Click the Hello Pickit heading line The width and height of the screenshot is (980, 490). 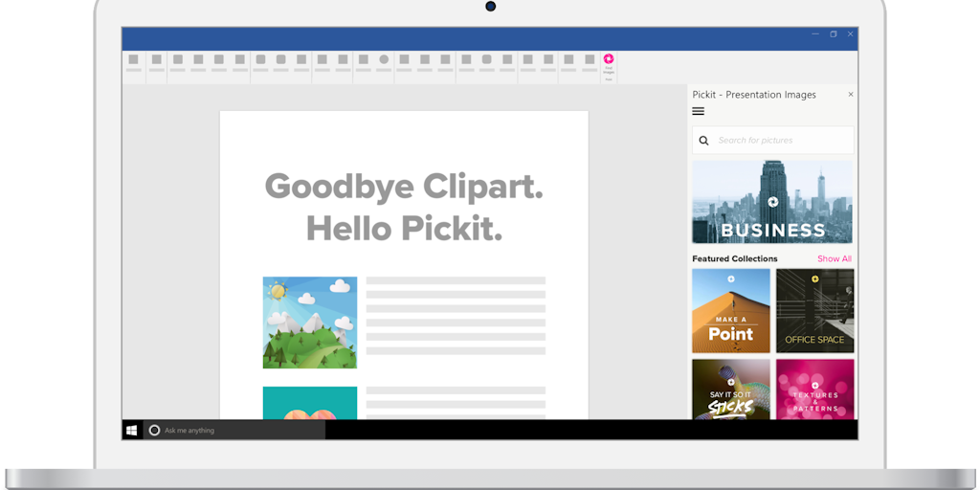point(404,228)
